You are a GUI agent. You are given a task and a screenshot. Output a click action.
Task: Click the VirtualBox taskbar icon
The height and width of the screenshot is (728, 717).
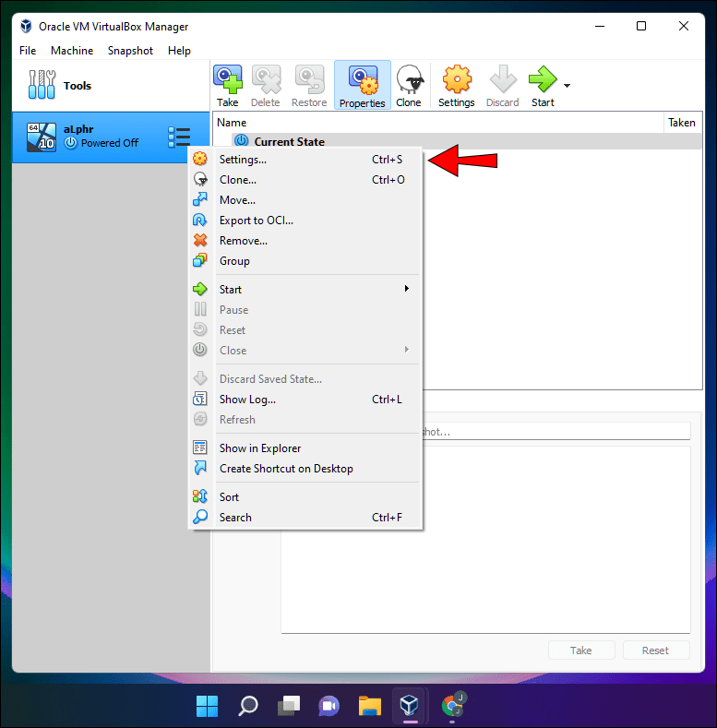(410, 706)
